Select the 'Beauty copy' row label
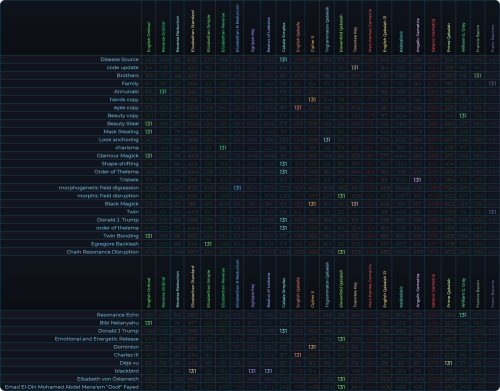 point(123,116)
